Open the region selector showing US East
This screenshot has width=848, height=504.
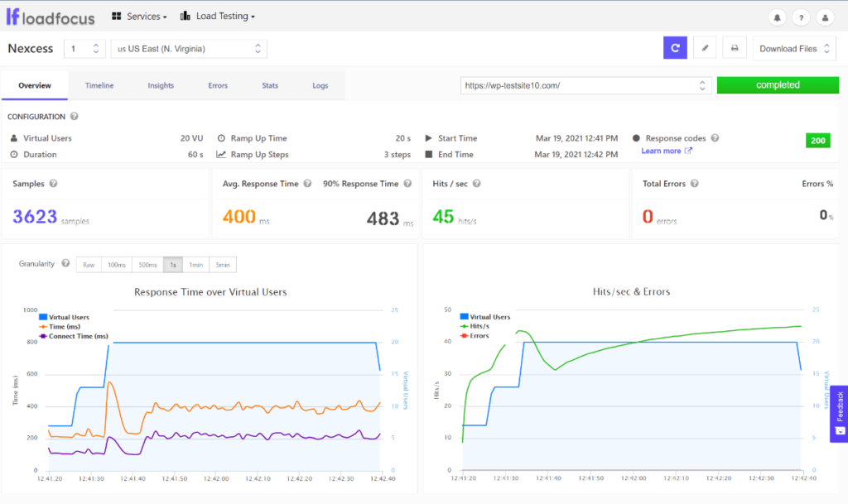click(x=188, y=48)
